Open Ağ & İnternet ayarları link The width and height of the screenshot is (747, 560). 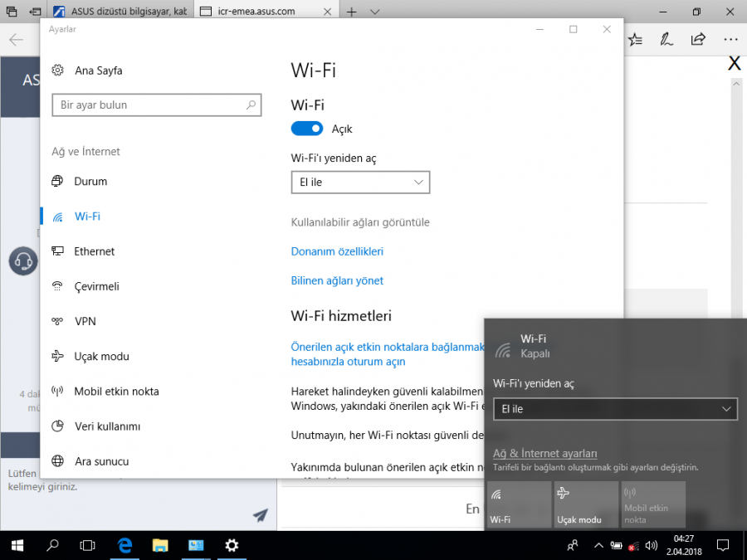(544, 453)
